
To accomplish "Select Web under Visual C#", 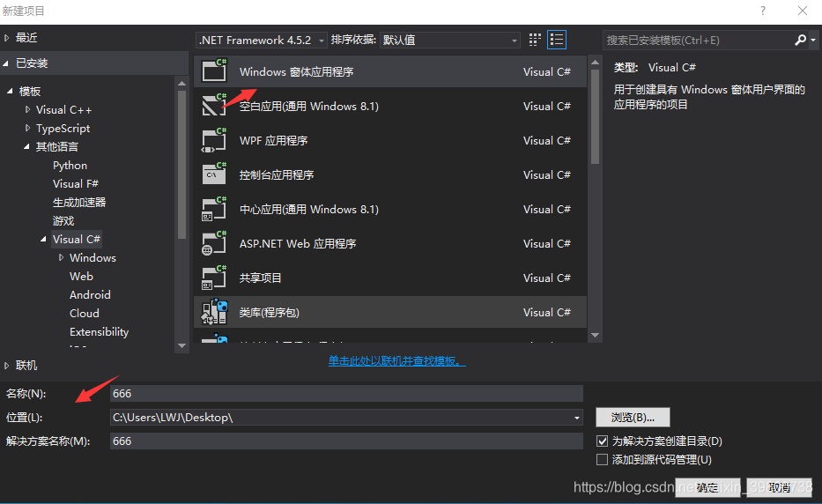I will (81, 277).
